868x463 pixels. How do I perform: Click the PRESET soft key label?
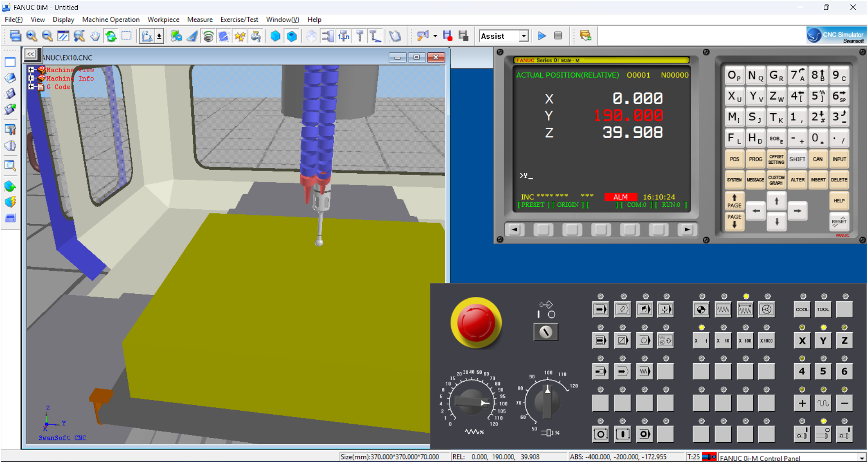pos(533,205)
